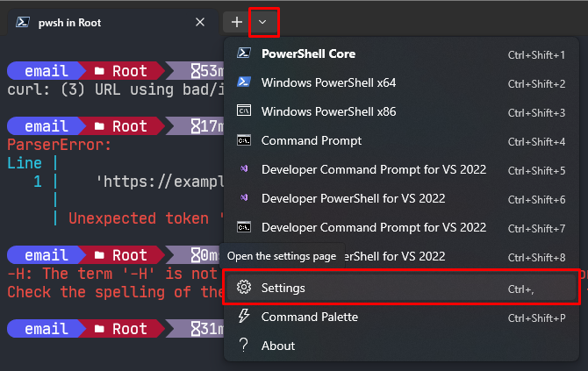The height and width of the screenshot is (371, 588).
Task: Click the PowerShell icon on the tab
Action: [23, 23]
